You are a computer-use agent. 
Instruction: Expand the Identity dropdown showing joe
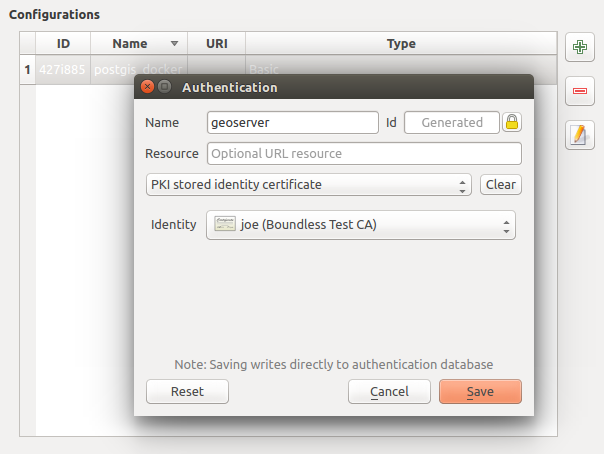[x=360, y=225]
